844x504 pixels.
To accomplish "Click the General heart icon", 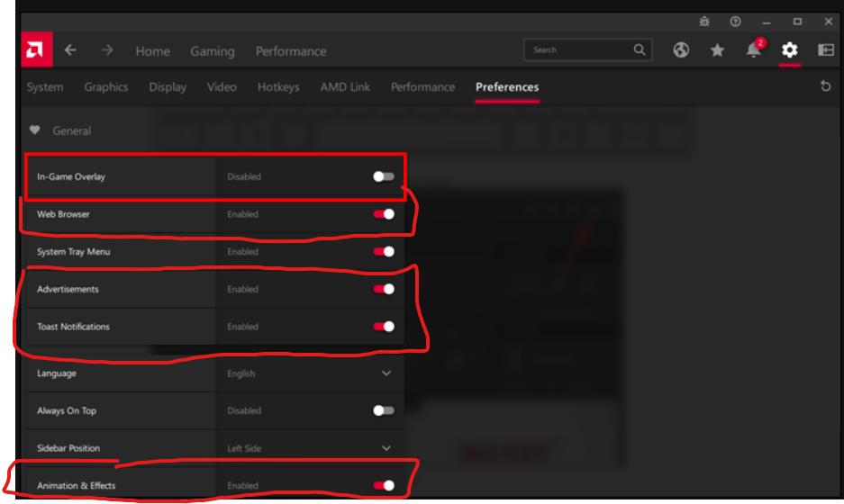I will click(x=34, y=130).
